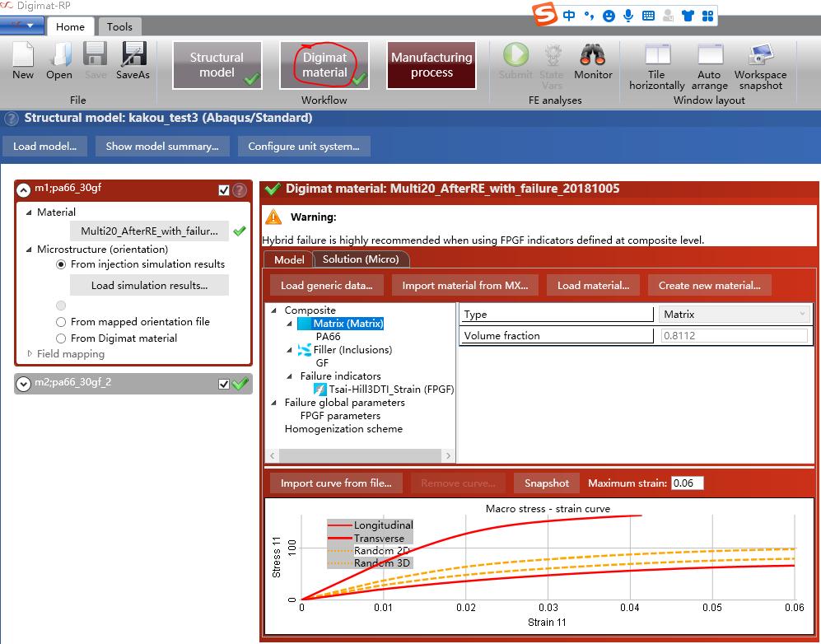Select From mapped orientation file option
The height and width of the screenshot is (644, 821).
pyautogui.click(x=61, y=322)
